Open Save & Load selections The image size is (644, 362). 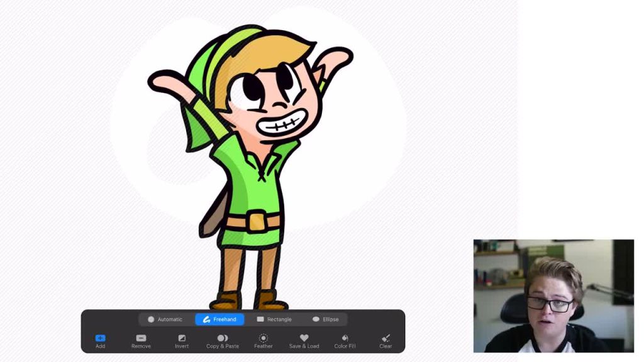[304, 341]
